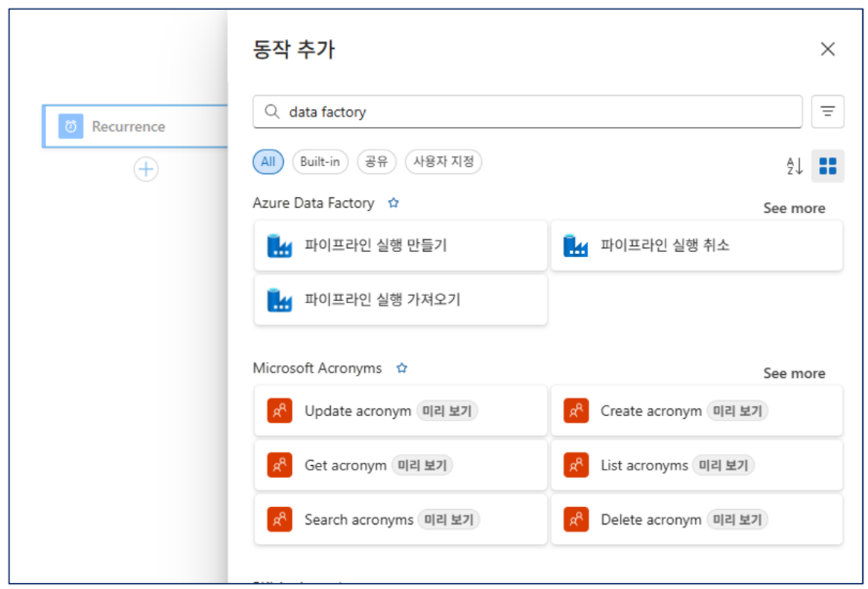The height and width of the screenshot is (589, 868).
Task: Click the Azure Data Factory heading
Action: click(313, 203)
